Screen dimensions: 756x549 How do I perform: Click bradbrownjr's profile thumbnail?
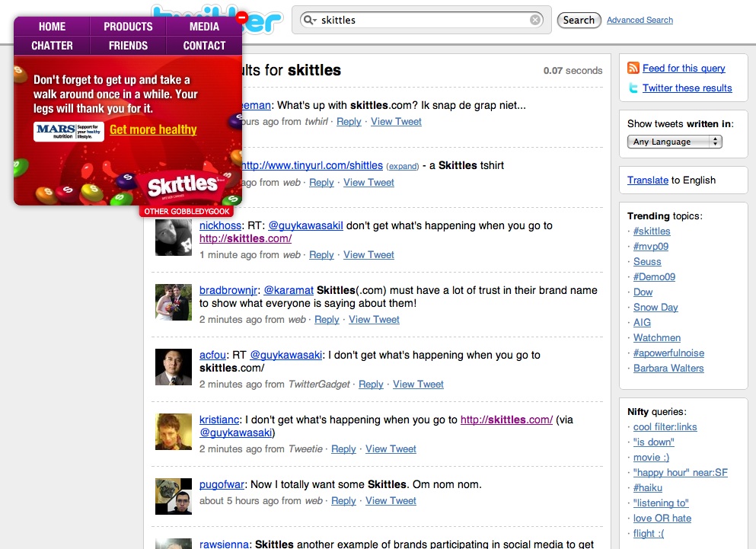tap(173, 302)
